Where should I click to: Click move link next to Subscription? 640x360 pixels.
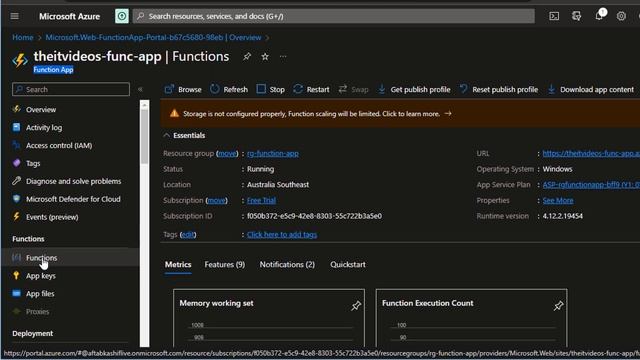[x=216, y=200]
